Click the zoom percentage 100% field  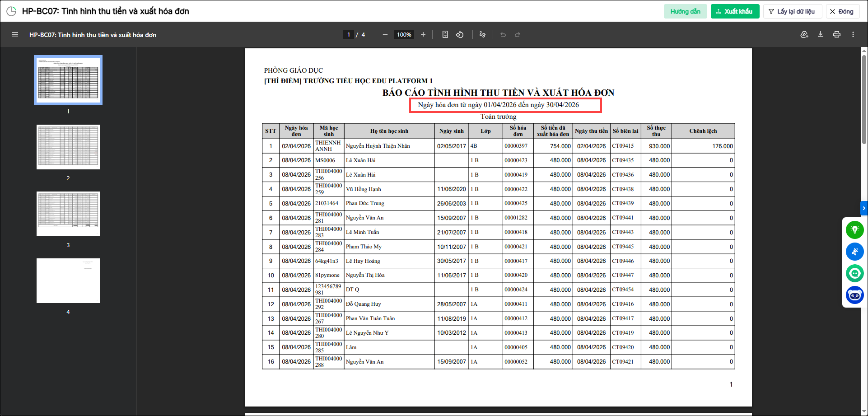tap(404, 35)
